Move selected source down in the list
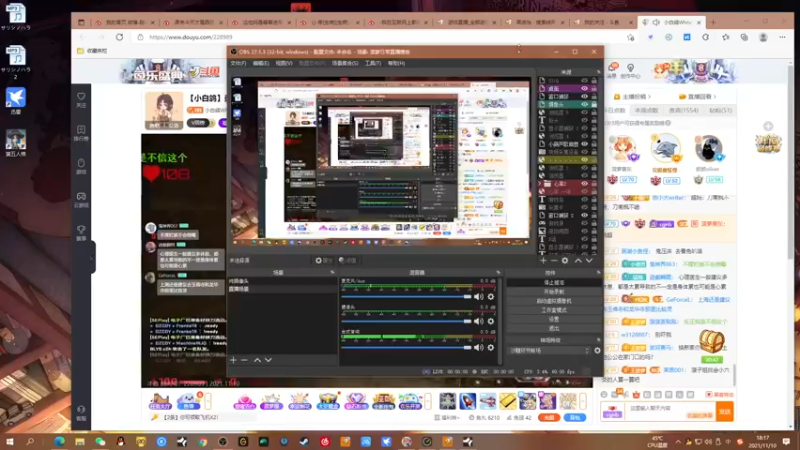Image resolution: width=800 pixels, height=450 pixels. 589,260
